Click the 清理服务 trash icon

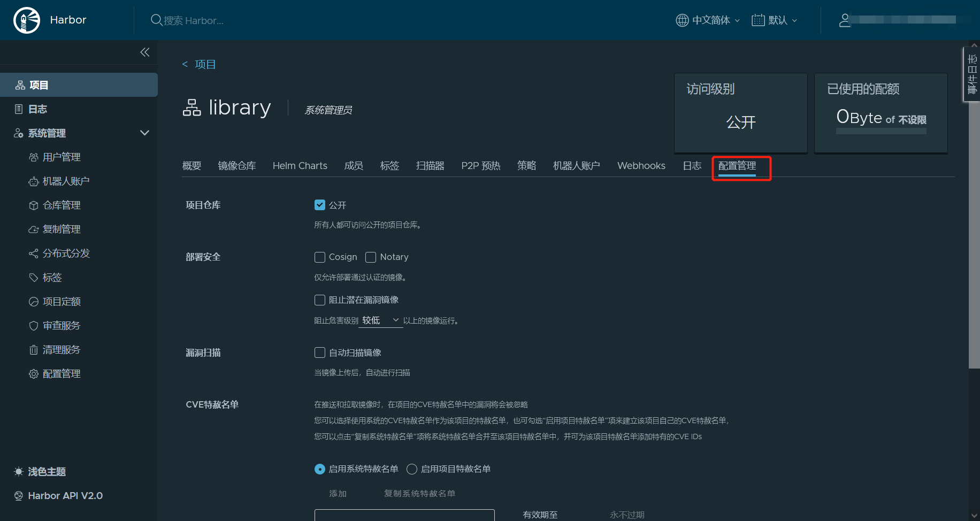34,350
